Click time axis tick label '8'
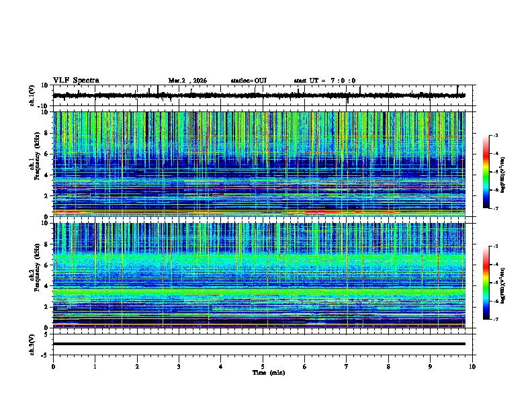 click(x=388, y=367)
